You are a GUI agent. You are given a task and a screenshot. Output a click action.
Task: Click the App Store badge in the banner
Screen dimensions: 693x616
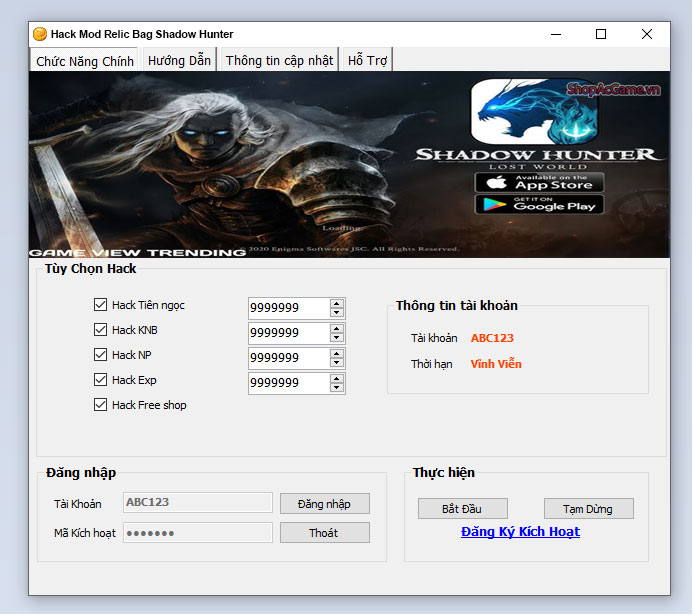point(539,183)
